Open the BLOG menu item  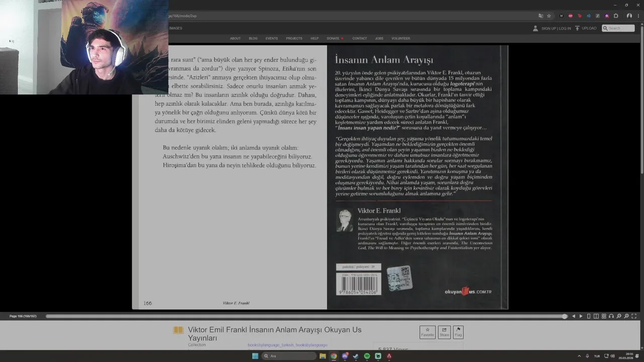(253, 38)
